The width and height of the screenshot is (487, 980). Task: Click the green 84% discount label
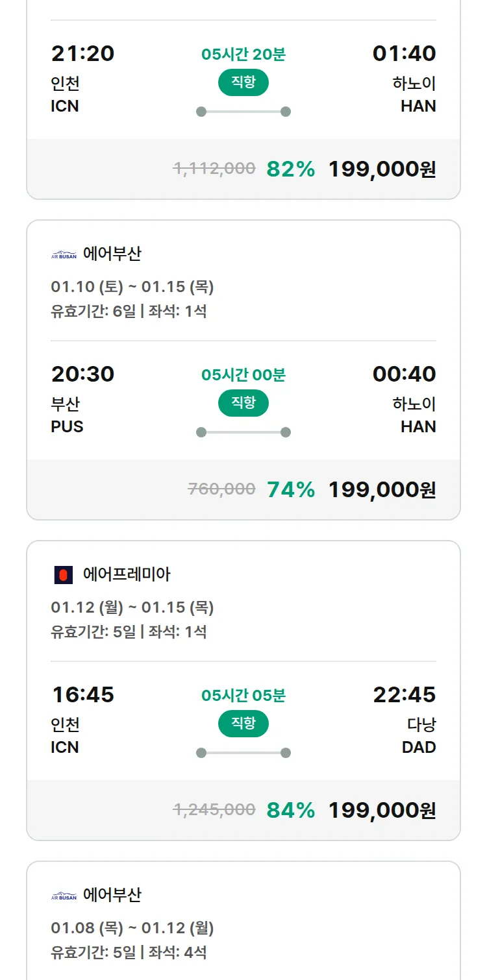(290, 811)
